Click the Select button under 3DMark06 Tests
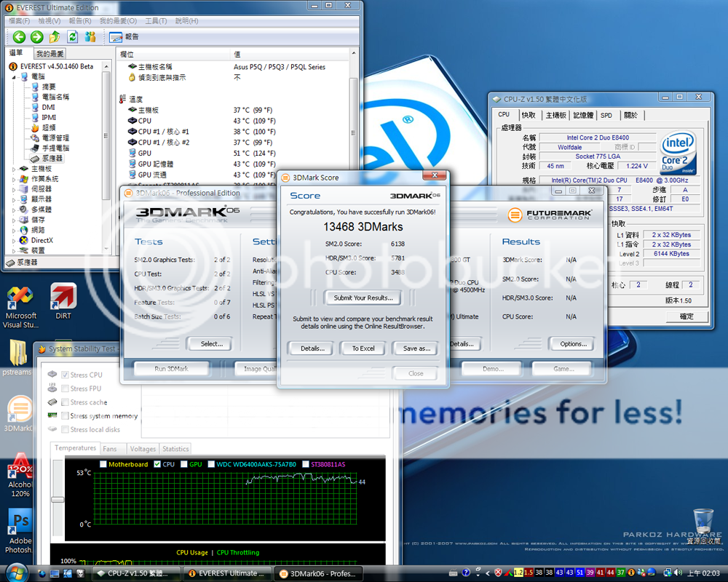Viewport: 728px width, 582px height. click(211, 344)
